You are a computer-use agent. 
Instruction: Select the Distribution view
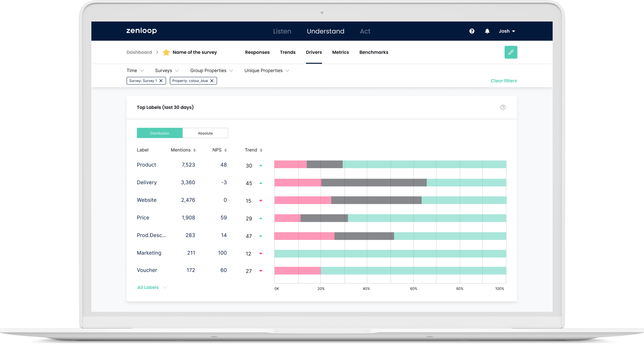pos(160,133)
